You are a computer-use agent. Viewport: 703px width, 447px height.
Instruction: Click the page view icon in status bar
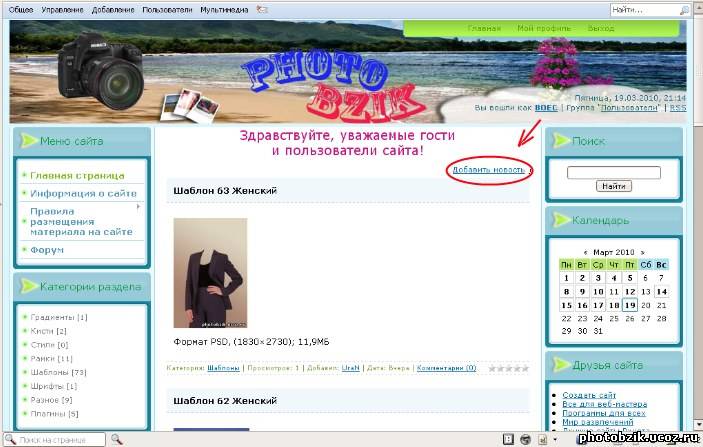[x=542, y=440]
